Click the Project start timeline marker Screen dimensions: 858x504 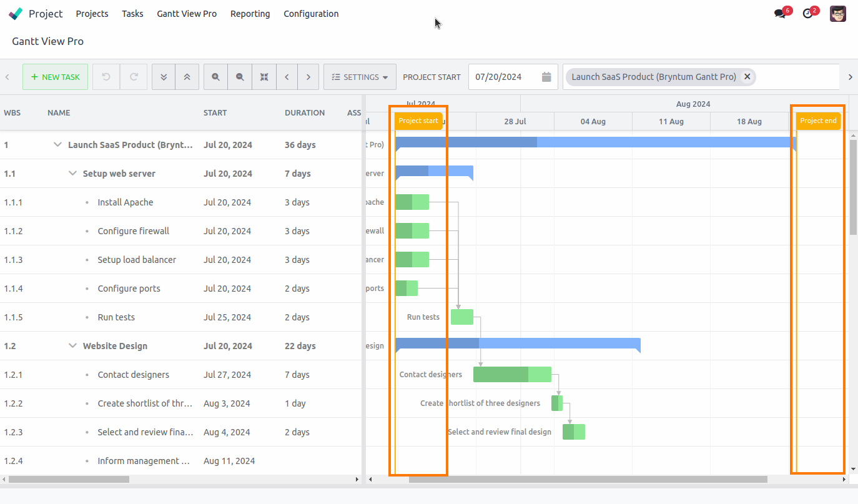418,121
